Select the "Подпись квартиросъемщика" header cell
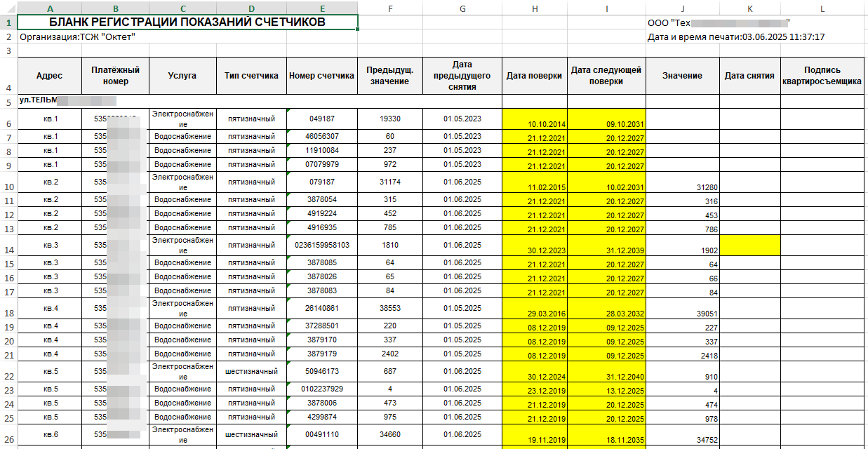The height and width of the screenshot is (449, 868). 822,76
